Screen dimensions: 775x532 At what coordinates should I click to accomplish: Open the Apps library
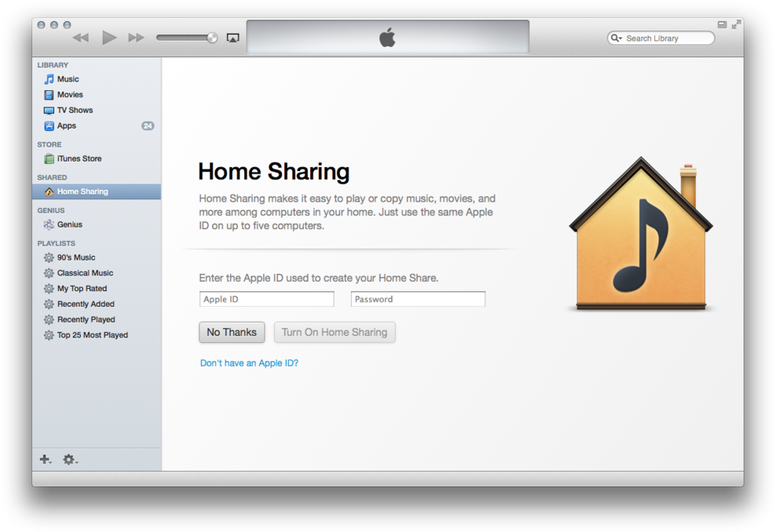tap(97, 126)
